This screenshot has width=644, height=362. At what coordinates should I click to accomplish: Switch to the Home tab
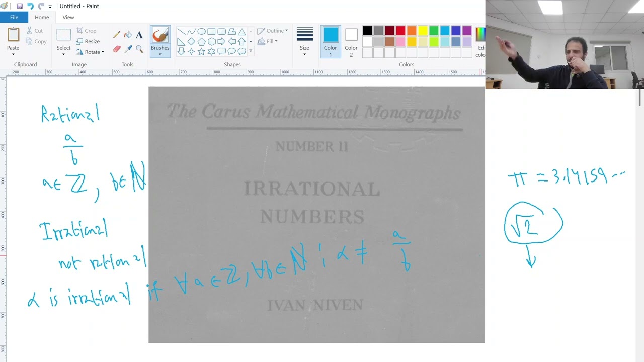pos(42,17)
